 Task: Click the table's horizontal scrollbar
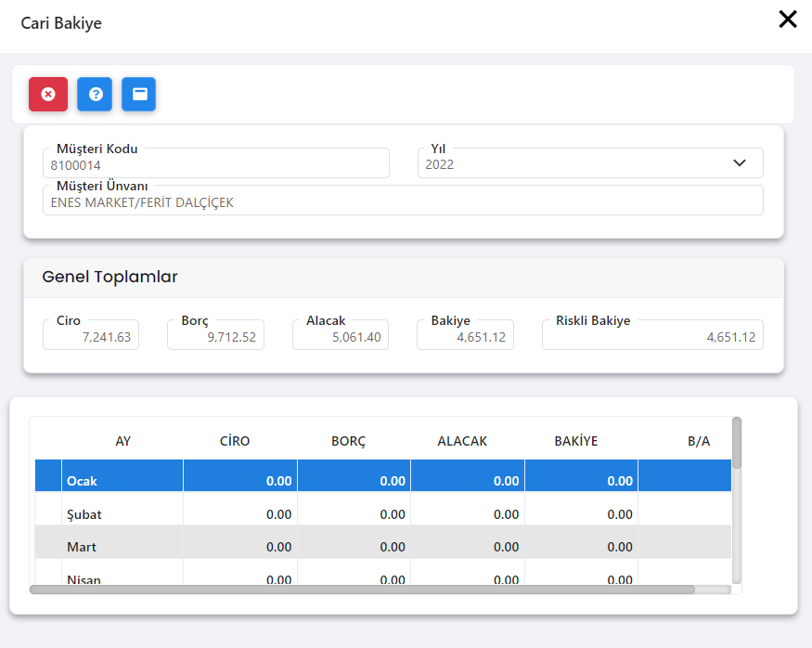[x=362, y=589]
